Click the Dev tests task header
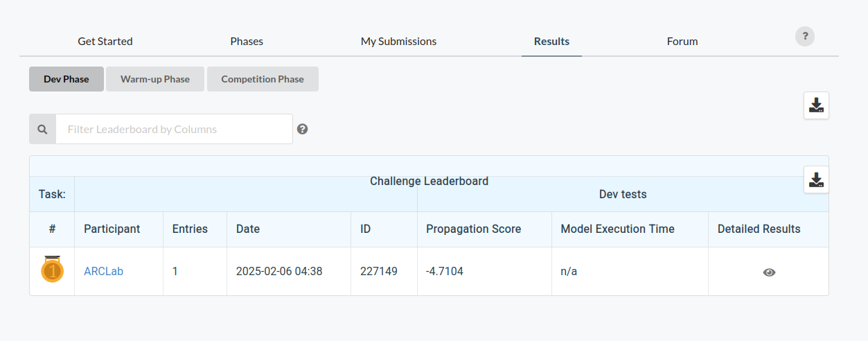 click(623, 194)
